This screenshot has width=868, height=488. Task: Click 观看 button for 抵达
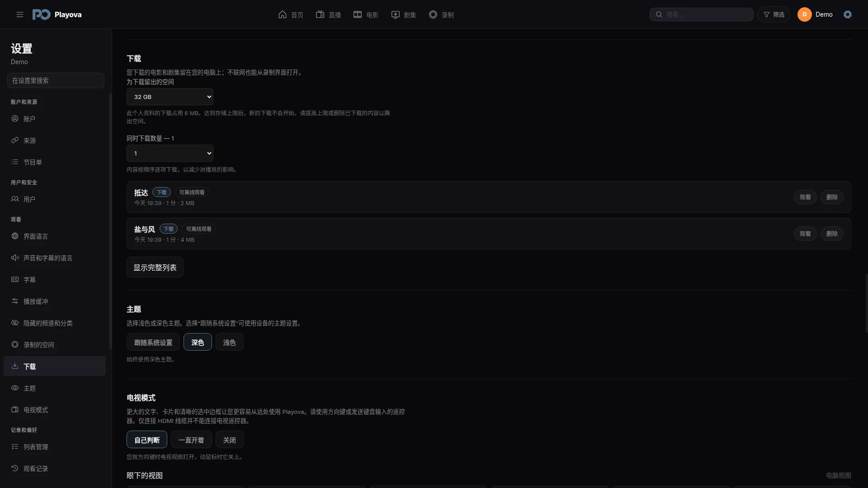click(x=805, y=197)
